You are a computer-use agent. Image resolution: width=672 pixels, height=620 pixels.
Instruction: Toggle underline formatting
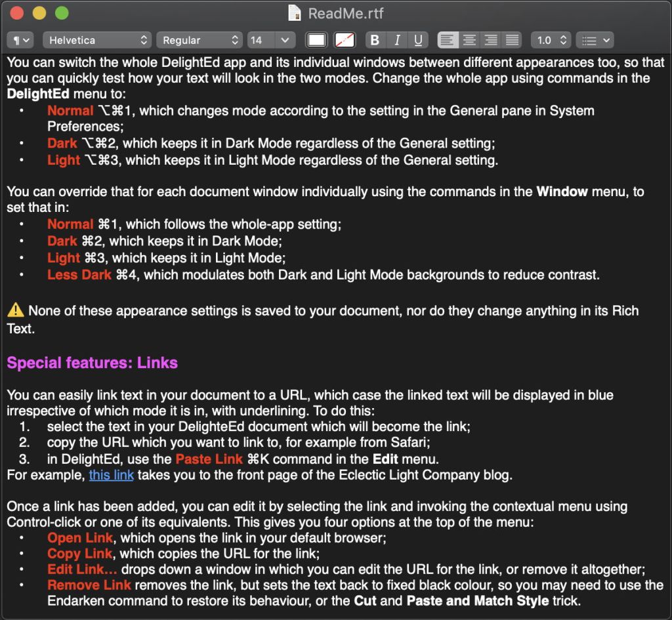point(417,40)
